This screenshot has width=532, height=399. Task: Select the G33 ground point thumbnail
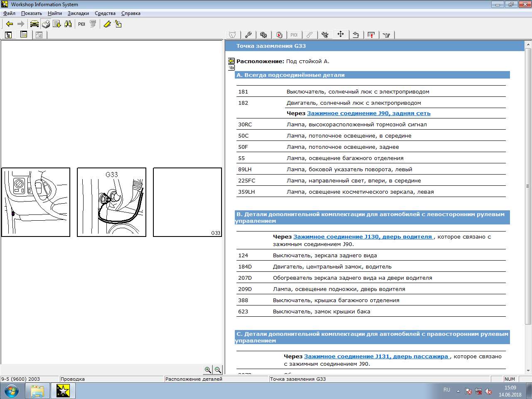[x=111, y=202]
